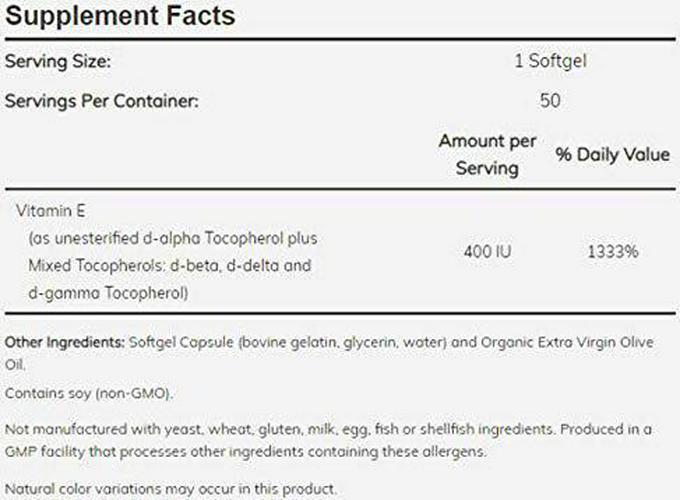This screenshot has height=500, width=680.
Task: Click the Amount per Serving column header
Action: pos(487,154)
